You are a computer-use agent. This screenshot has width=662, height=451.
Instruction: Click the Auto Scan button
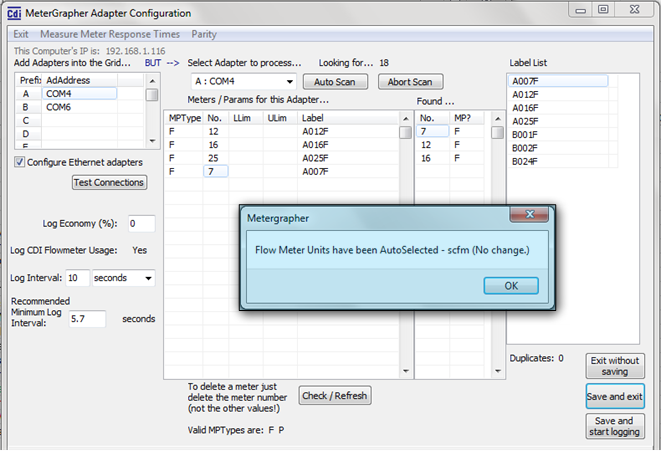pos(335,82)
